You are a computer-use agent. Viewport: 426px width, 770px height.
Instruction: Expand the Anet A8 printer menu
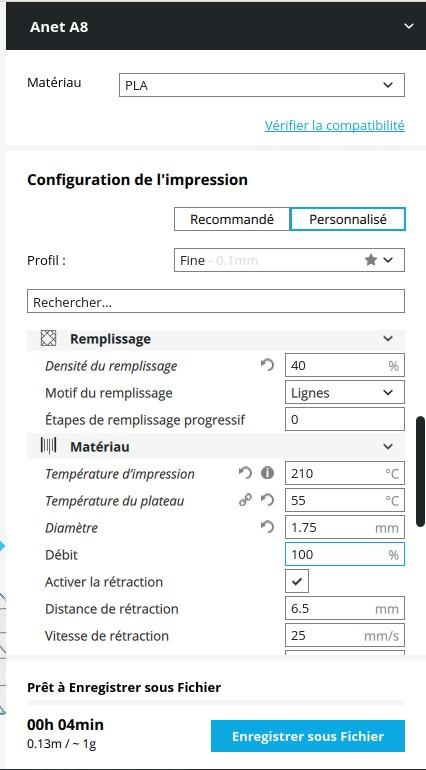point(409,26)
